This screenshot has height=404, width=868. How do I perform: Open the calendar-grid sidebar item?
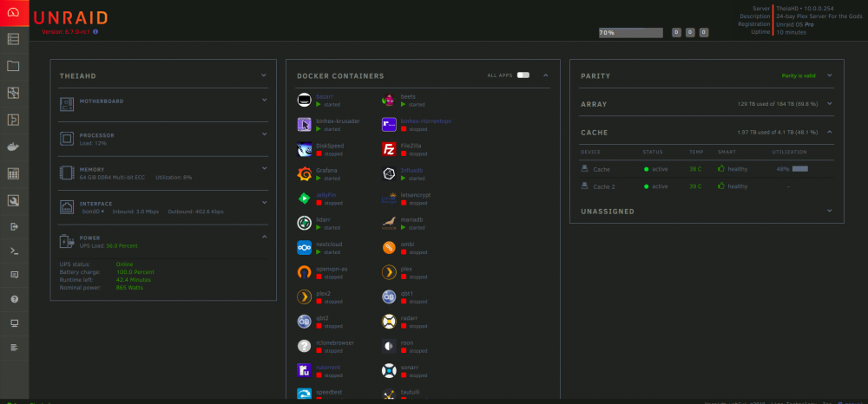(13, 173)
